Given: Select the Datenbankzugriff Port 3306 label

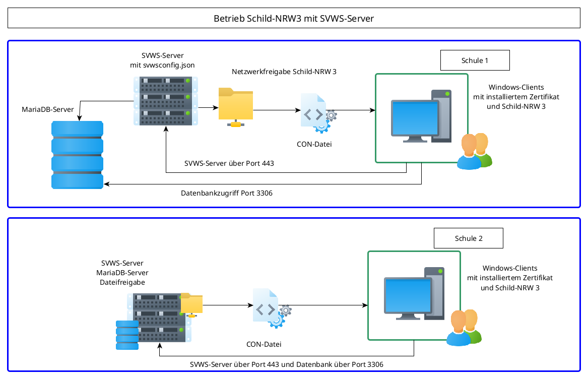Looking at the screenshot, I should (x=226, y=193).
